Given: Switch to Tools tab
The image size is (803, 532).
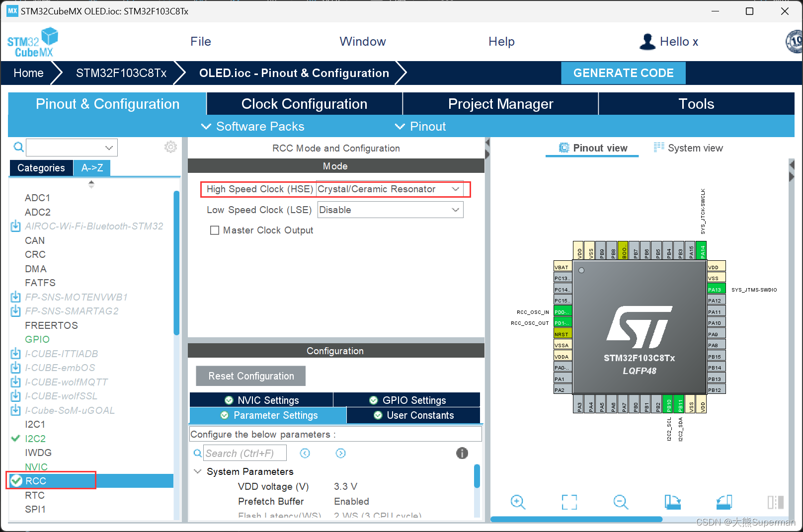Looking at the screenshot, I should (696, 104).
